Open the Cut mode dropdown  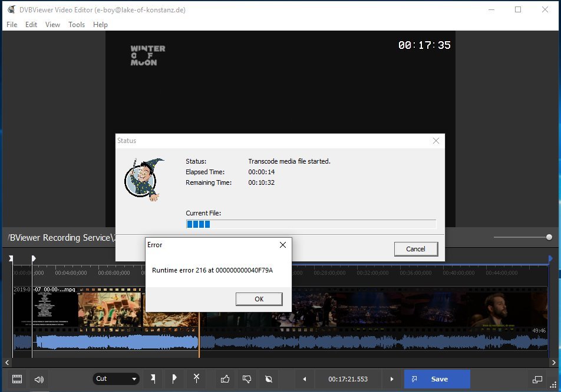(x=116, y=379)
